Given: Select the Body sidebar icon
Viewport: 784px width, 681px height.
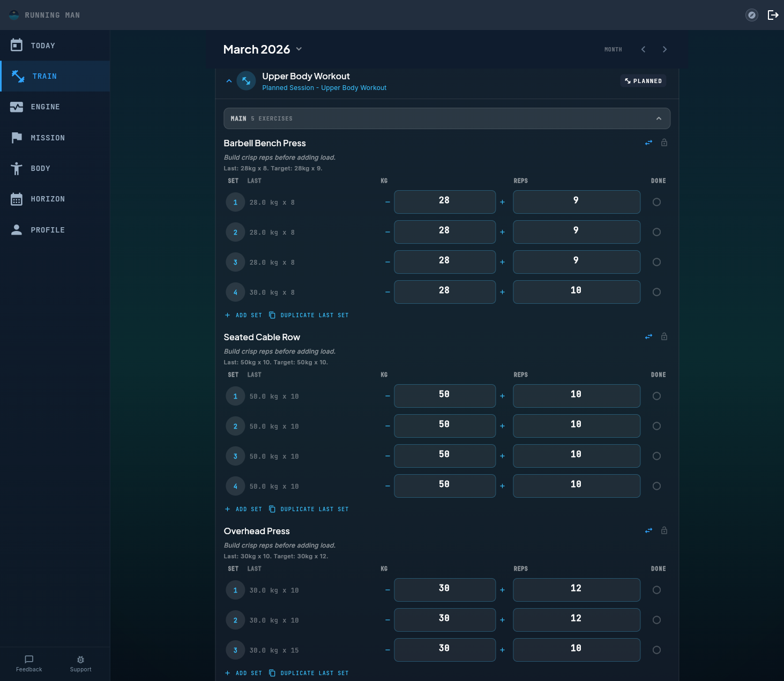Looking at the screenshot, I should tap(17, 168).
